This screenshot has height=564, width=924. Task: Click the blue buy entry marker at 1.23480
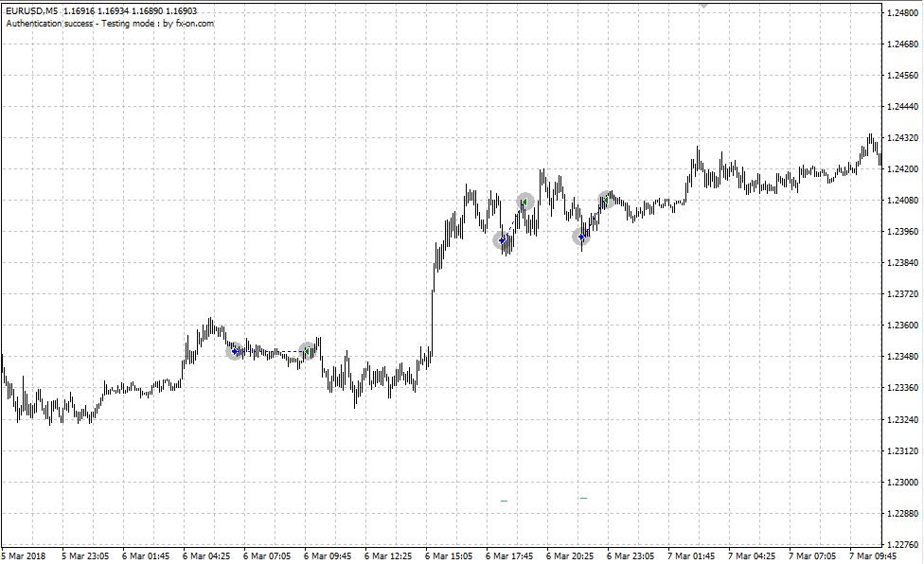click(x=235, y=351)
